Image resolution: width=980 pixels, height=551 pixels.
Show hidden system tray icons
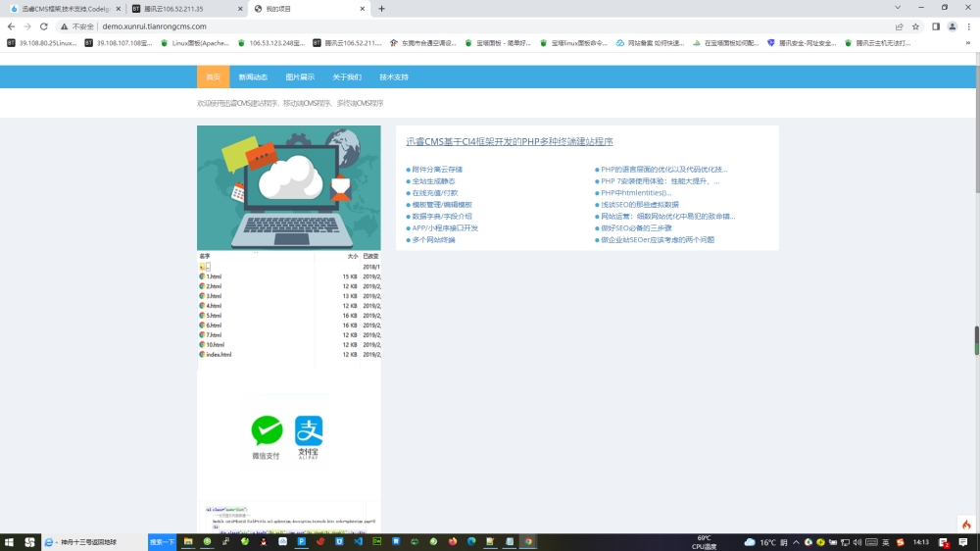pyautogui.click(x=796, y=542)
